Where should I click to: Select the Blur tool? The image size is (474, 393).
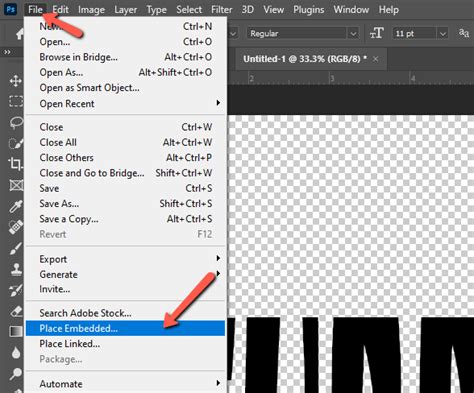point(16,353)
